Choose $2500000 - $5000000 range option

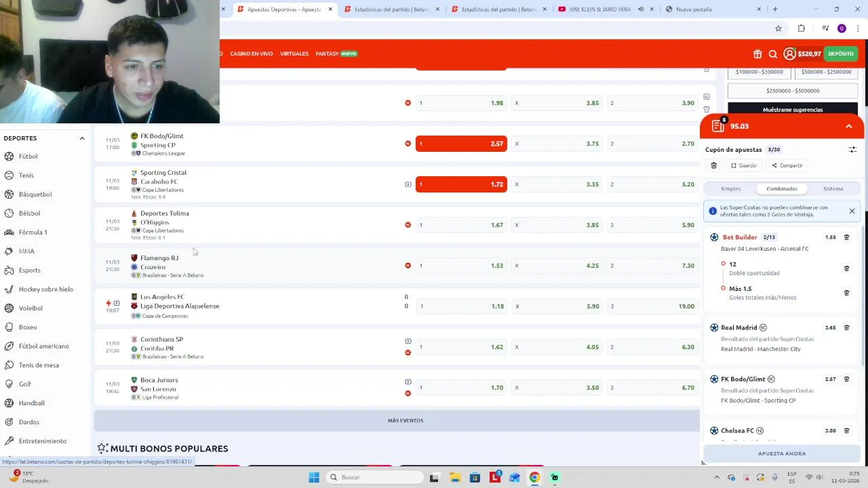click(793, 91)
